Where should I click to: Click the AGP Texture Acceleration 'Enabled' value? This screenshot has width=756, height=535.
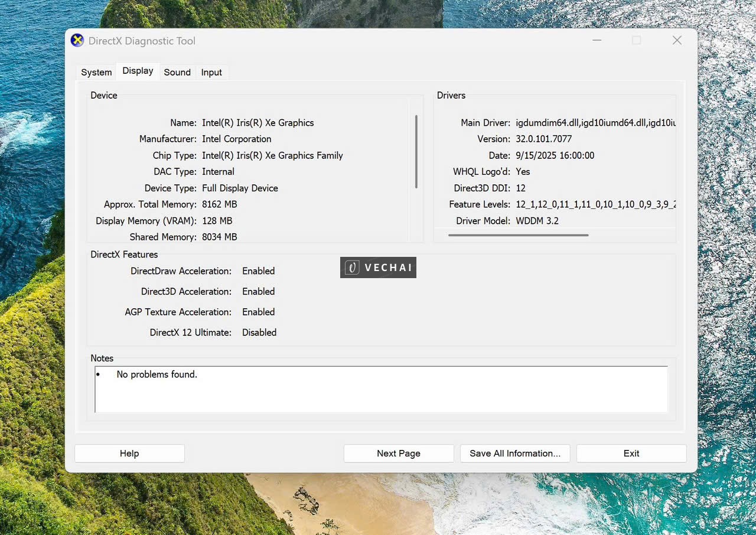(x=259, y=312)
